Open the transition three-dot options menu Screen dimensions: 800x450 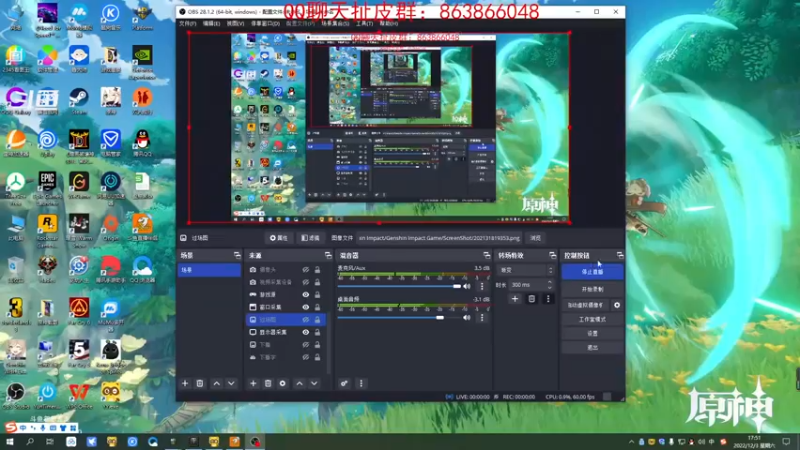coord(548,299)
